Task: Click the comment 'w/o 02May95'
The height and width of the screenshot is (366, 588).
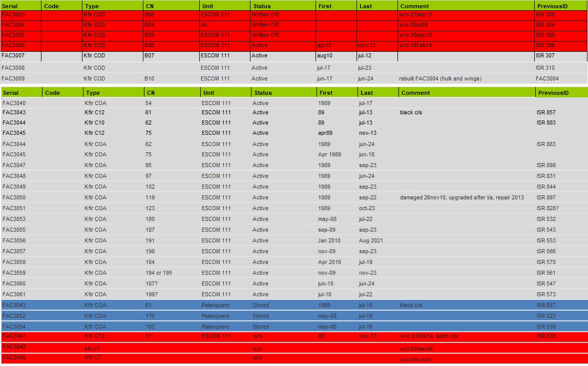Action: click(x=416, y=349)
